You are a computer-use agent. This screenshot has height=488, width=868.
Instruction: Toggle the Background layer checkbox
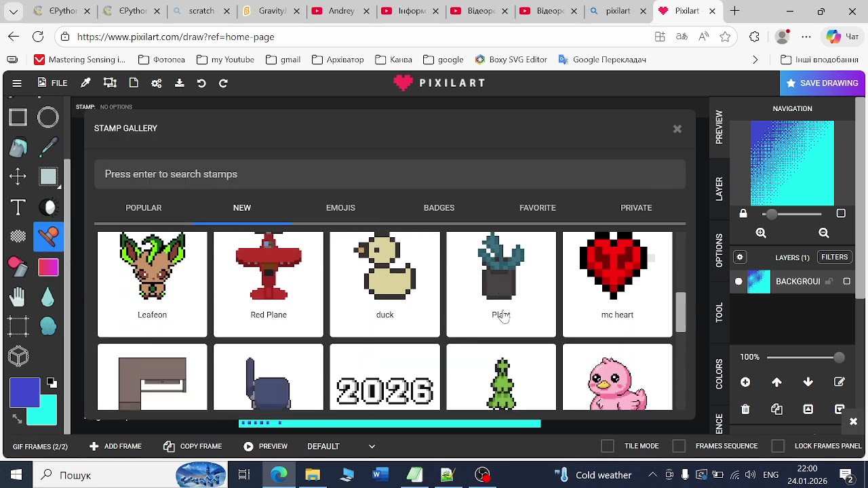846,281
